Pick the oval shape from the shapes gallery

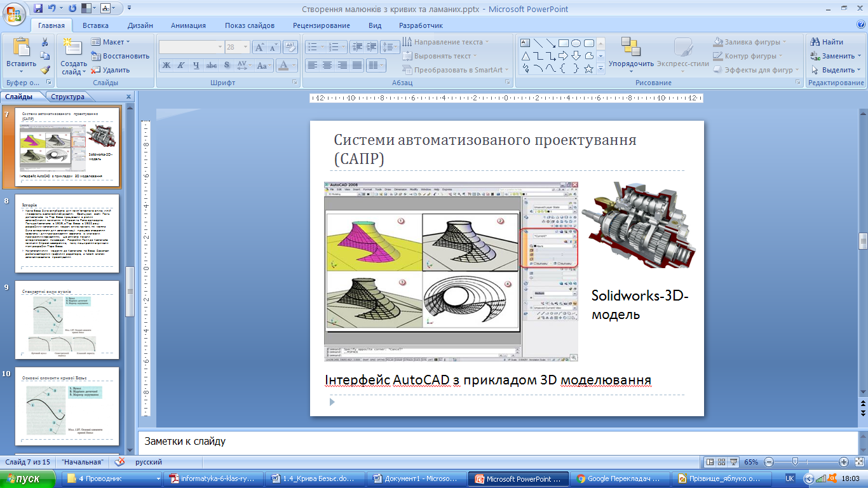pyautogui.click(x=576, y=43)
